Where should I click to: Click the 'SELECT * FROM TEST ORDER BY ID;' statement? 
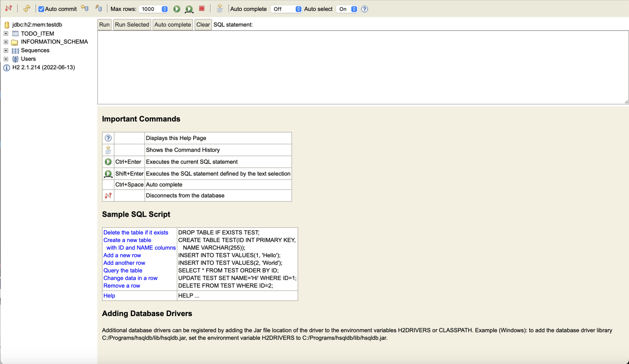point(229,271)
